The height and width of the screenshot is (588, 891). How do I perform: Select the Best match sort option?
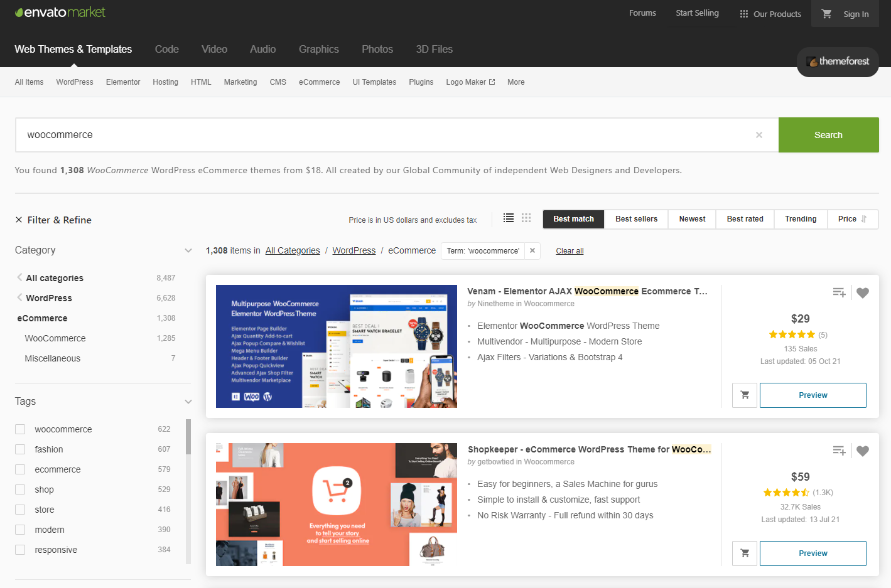573,219
